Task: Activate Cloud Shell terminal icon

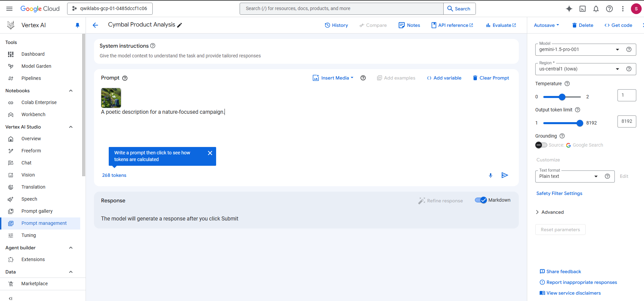Action: point(583,9)
